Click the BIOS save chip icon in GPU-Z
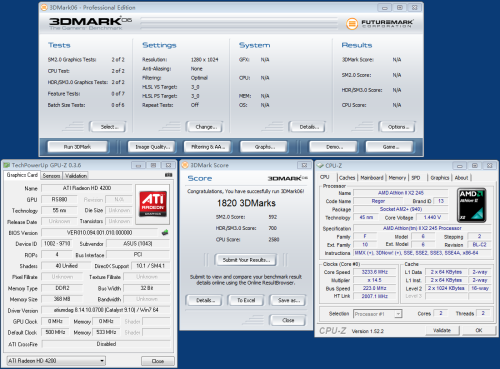The height and width of the screenshot is (369, 500). [x=165, y=232]
